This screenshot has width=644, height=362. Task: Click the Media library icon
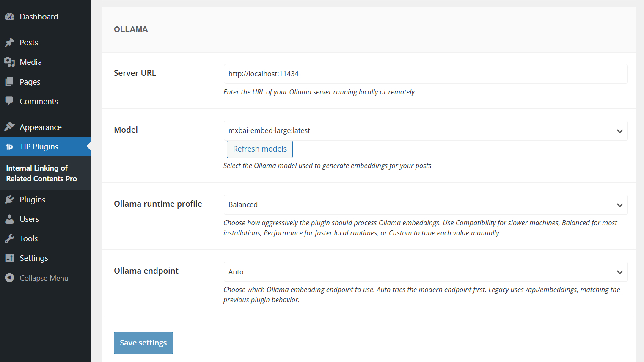pos(9,62)
